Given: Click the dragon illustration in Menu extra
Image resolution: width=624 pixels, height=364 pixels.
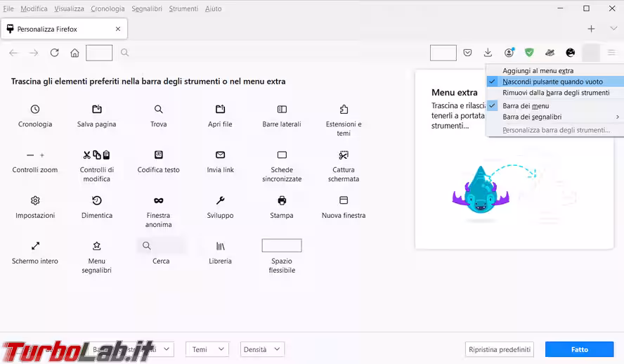Looking at the screenshot, I should [481, 190].
